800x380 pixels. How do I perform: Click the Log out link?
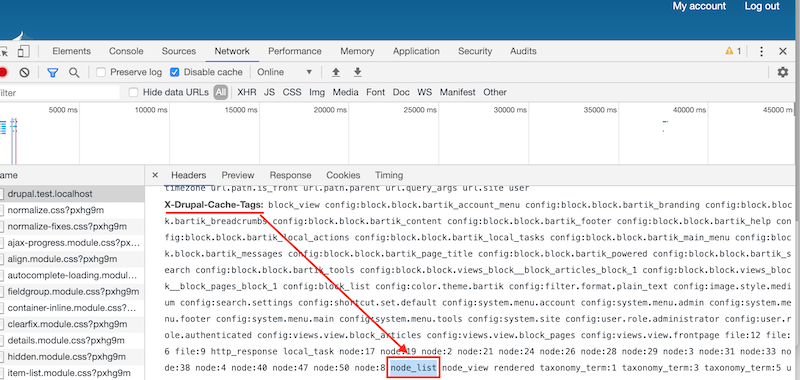tap(762, 6)
